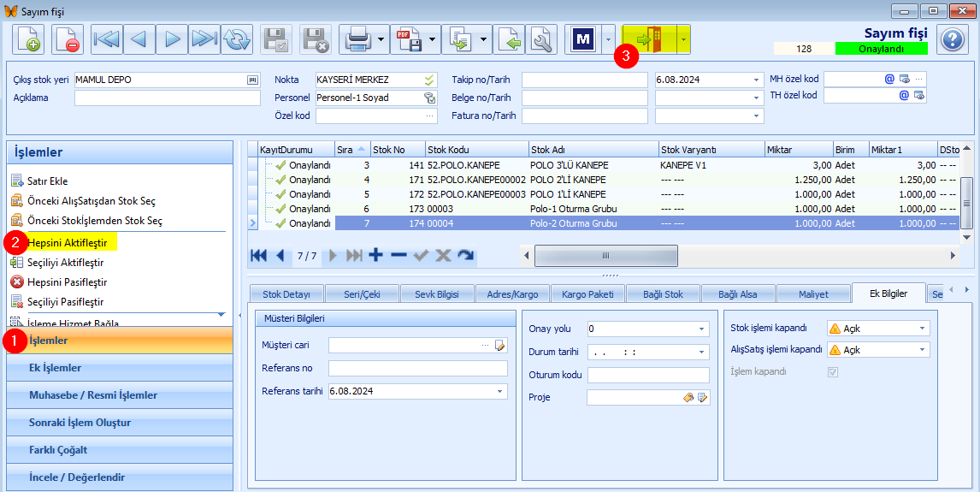Click Satır Ekle in İşlemler panel
The image size is (980, 492).
point(48,181)
